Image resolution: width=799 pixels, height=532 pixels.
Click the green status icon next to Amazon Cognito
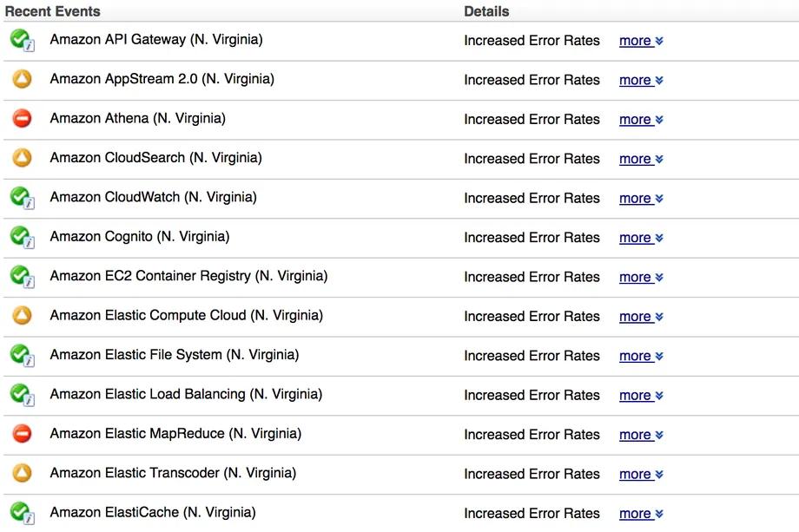click(x=22, y=237)
